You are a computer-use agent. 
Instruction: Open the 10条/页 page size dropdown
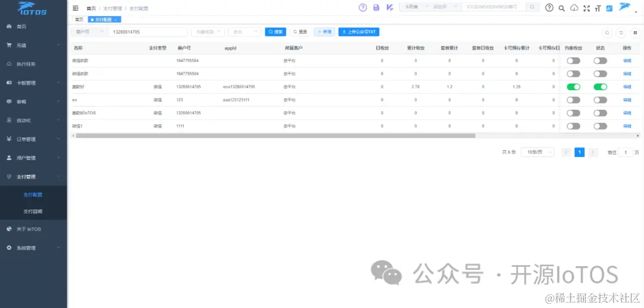[538, 152]
